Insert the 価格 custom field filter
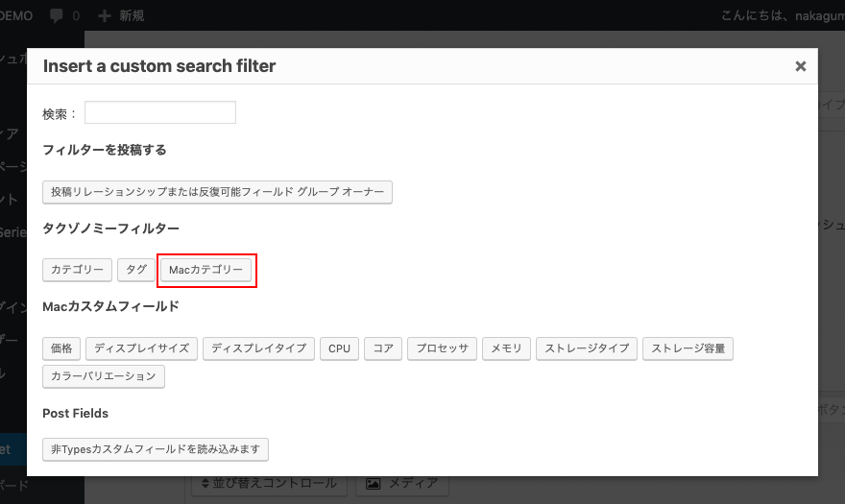The width and height of the screenshot is (845, 504). (x=61, y=348)
